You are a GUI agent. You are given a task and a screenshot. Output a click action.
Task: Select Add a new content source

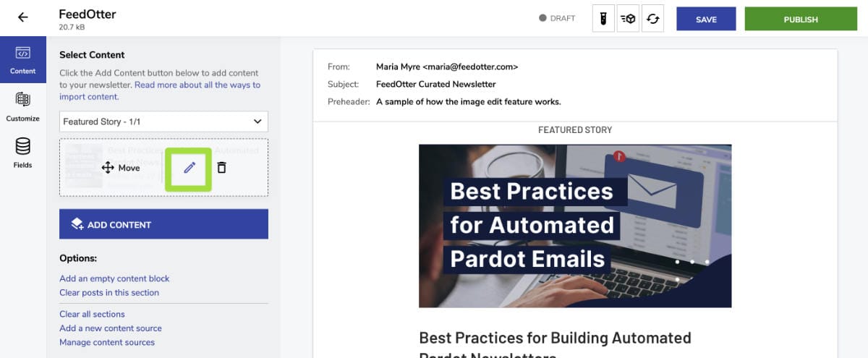[x=111, y=328]
